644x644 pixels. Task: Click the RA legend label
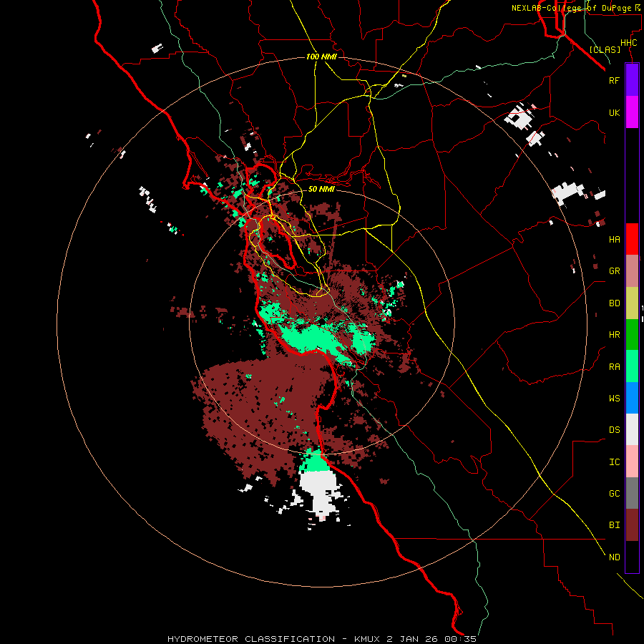click(614, 367)
